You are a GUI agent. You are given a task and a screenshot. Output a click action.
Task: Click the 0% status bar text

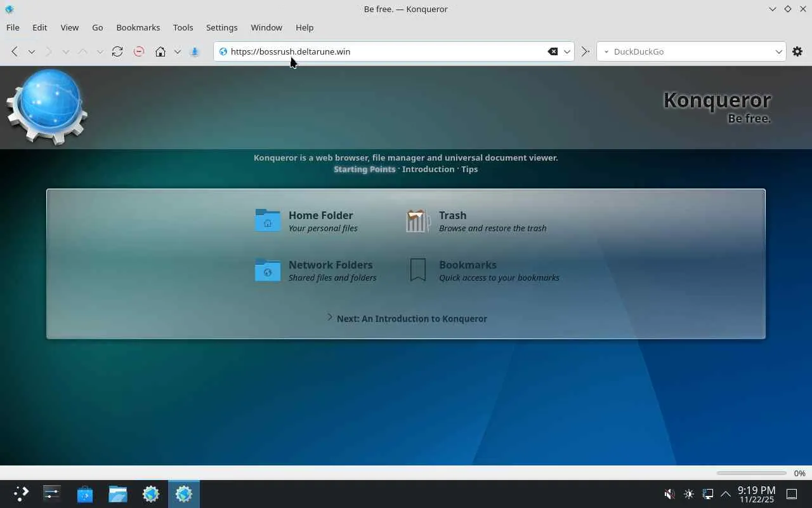pyautogui.click(x=799, y=473)
